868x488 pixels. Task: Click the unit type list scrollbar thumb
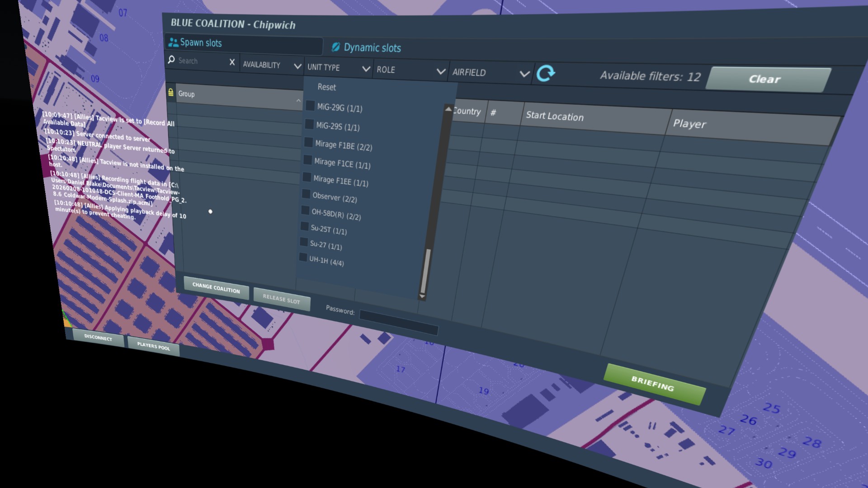point(425,271)
